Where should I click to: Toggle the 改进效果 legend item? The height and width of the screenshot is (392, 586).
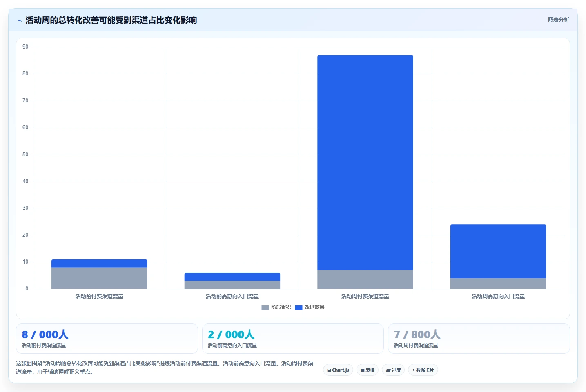(x=310, y=307)
